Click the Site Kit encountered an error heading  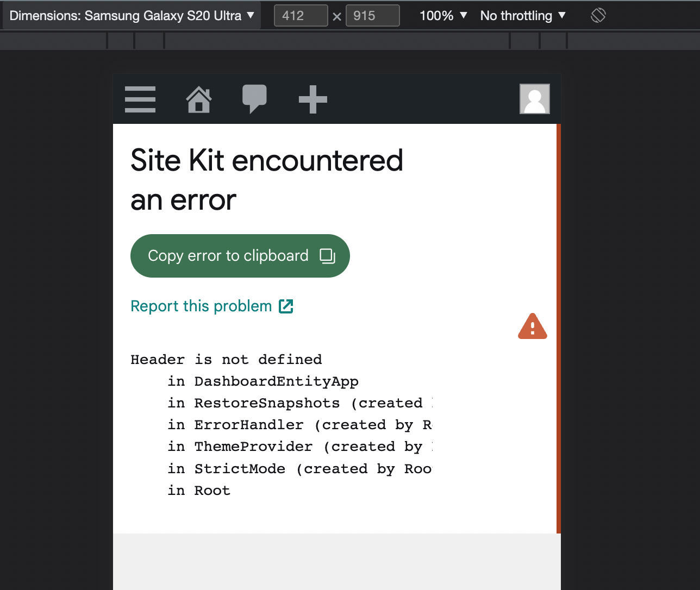(x=267, y=180)
